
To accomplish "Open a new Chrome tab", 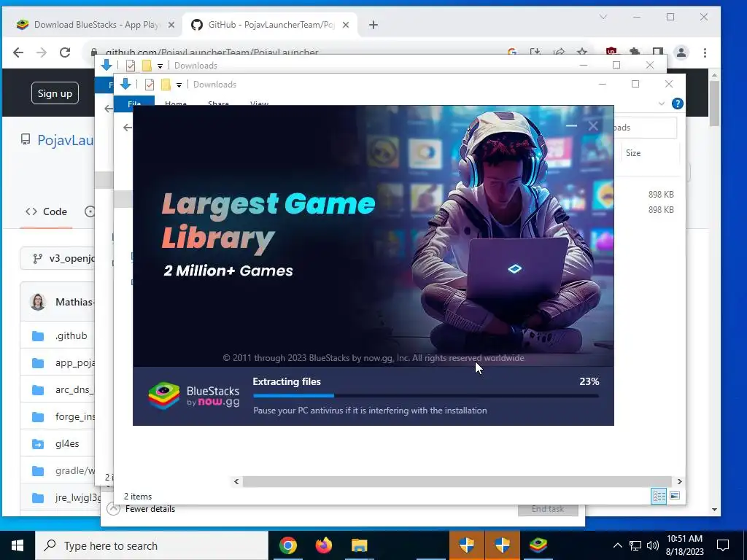I will click(x=373, y=25).
